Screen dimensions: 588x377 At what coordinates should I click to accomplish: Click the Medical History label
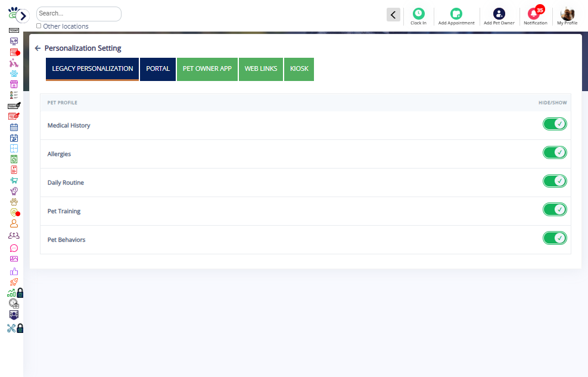coord(69,126)
